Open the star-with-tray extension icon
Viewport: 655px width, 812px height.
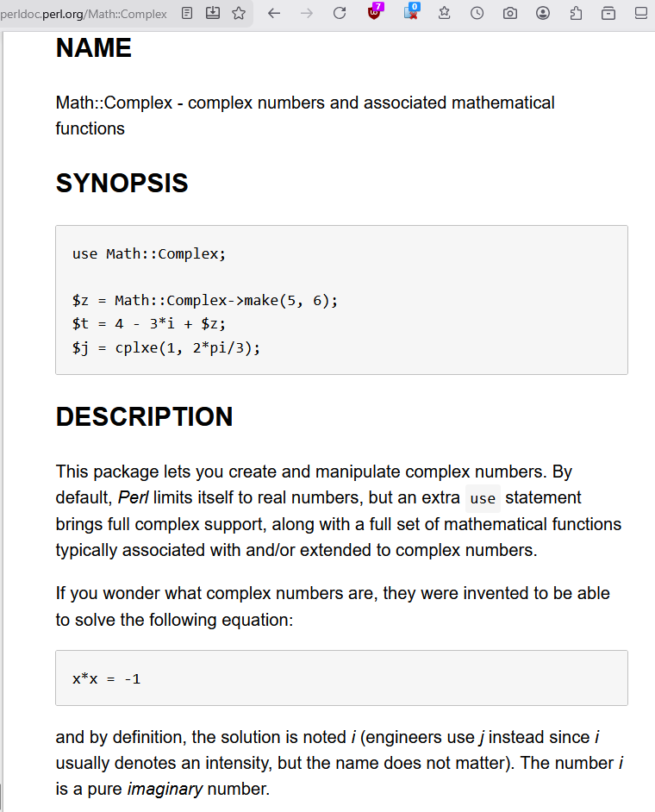444,14
